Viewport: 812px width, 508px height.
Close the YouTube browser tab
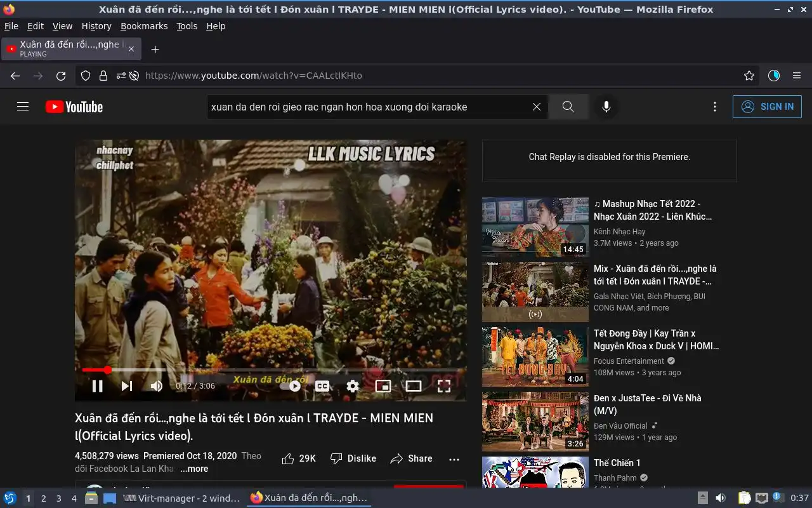coord(131,49)
